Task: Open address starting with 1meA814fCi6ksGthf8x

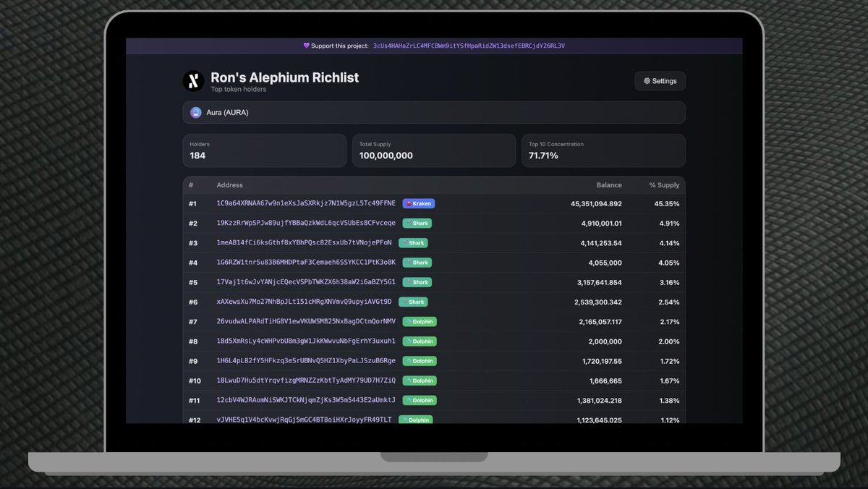Action: 304,242
